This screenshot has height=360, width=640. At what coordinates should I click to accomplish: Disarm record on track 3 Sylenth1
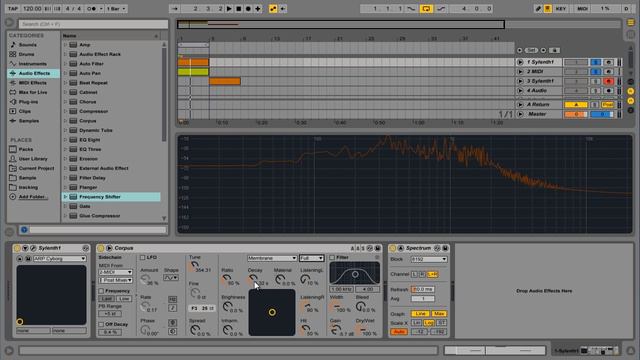click(608, 81)
